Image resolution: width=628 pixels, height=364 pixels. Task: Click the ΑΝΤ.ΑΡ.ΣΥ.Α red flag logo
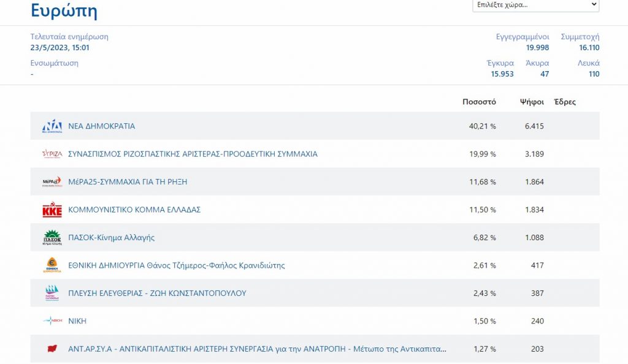52,349
